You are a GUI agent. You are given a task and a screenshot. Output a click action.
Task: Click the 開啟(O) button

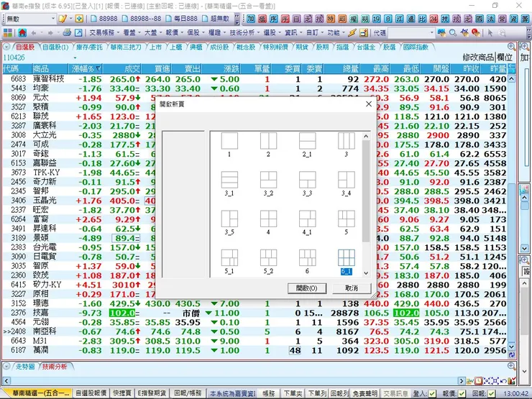[x=307, y=288]
